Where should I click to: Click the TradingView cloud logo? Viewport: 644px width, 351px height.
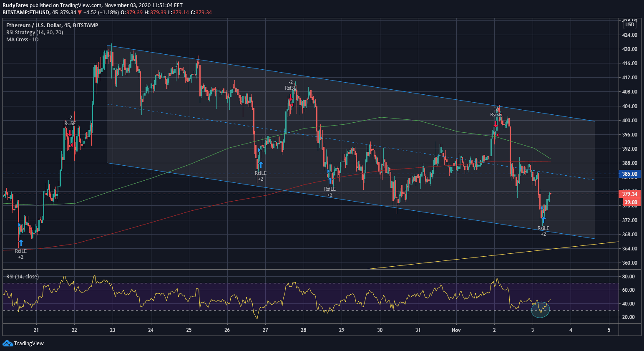click(x=8, y=343)
